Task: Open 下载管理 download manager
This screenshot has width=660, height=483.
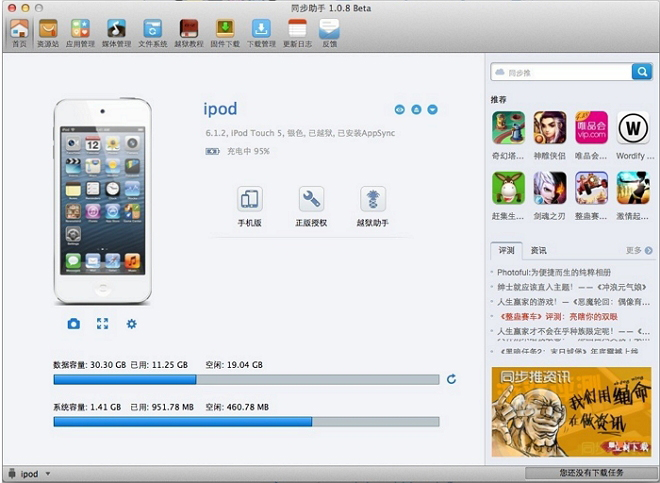Action: [x=261, y=33]
